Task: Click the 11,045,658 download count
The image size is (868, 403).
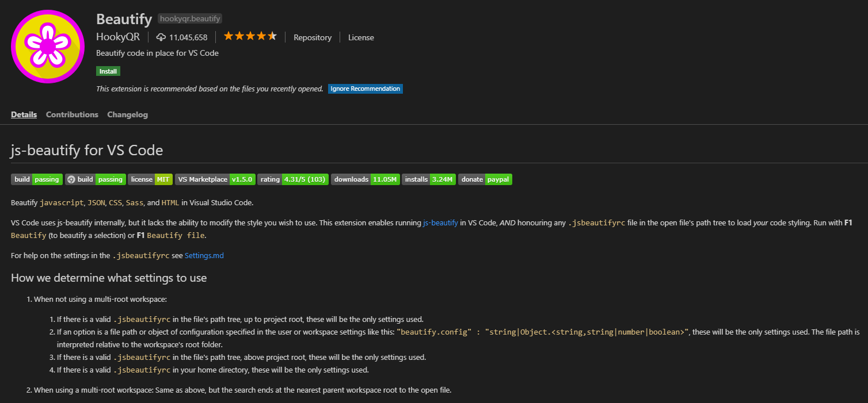Action: click(188, 37)
